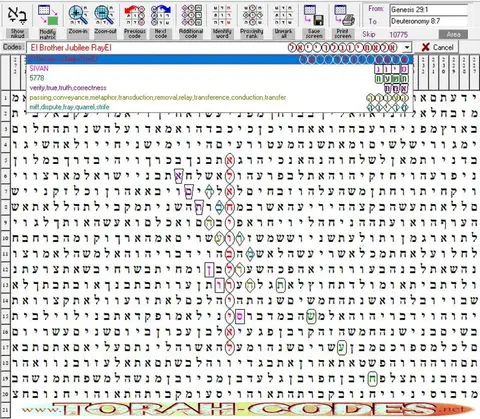Click the Zoom-in magnifier icon
Screen dimensions: 480x419
[x=78, y=16]
